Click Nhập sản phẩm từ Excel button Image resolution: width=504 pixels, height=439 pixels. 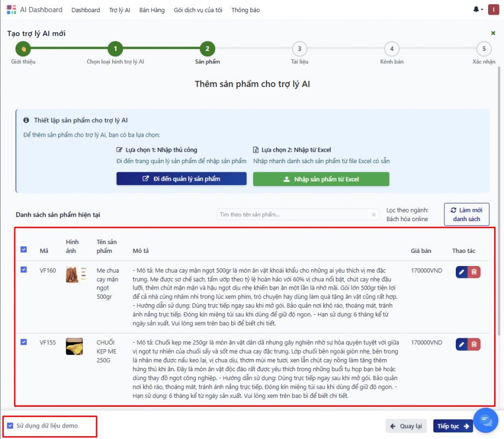(321, 179)
